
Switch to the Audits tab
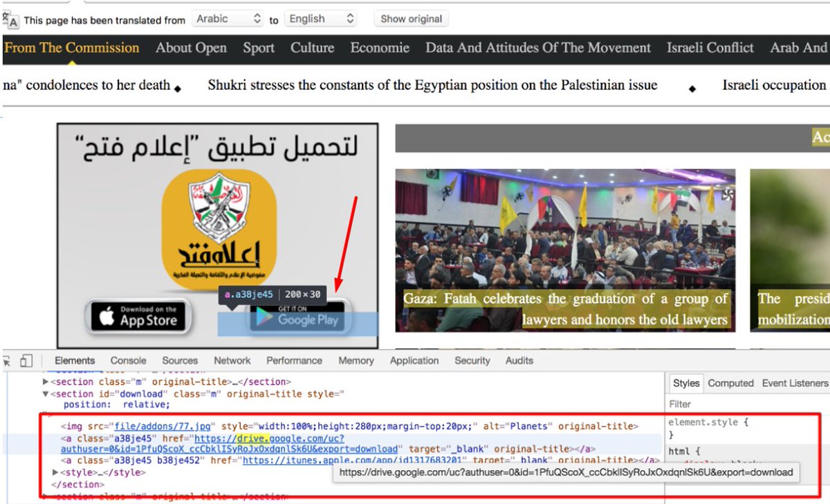(x=519, y=360)
